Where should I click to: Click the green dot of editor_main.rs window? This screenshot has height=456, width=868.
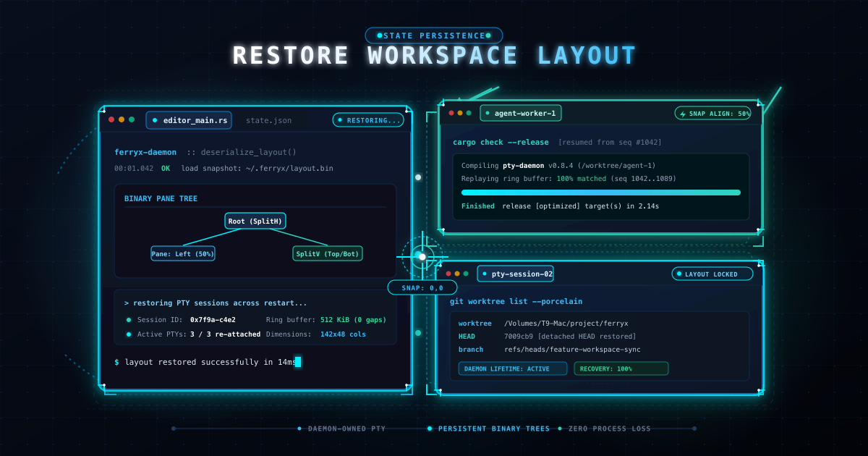[x=132, y=119]
